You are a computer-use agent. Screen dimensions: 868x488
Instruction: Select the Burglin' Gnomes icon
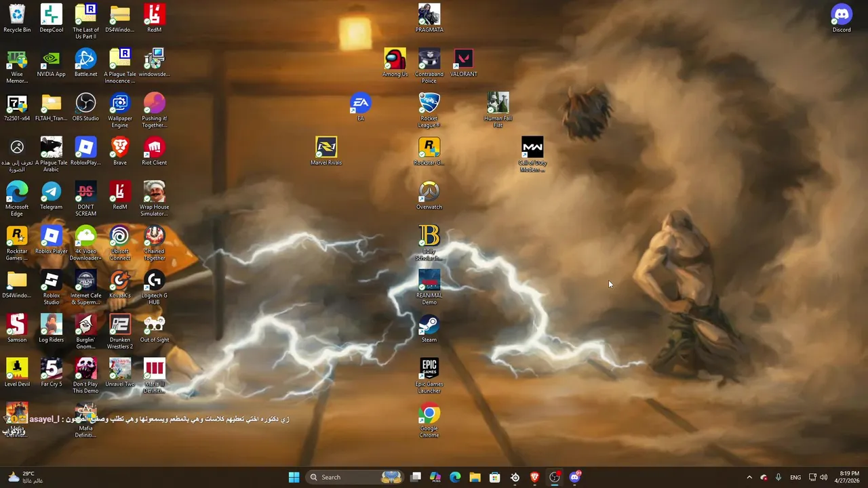pyautogui.click(x=85, y=331)
